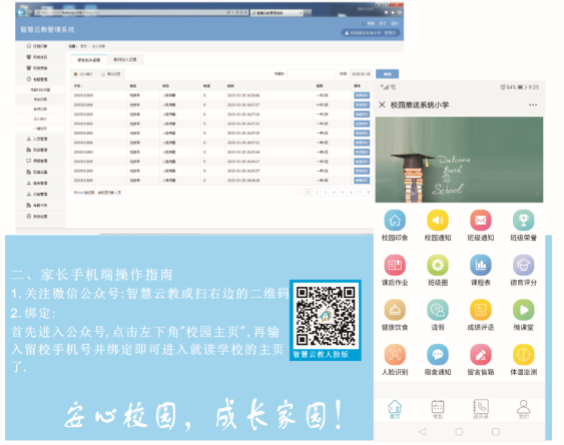Open the 课后作业 homework icon
Image resolution: width=564 pixels, height=445 pixels.
[395, 265]
